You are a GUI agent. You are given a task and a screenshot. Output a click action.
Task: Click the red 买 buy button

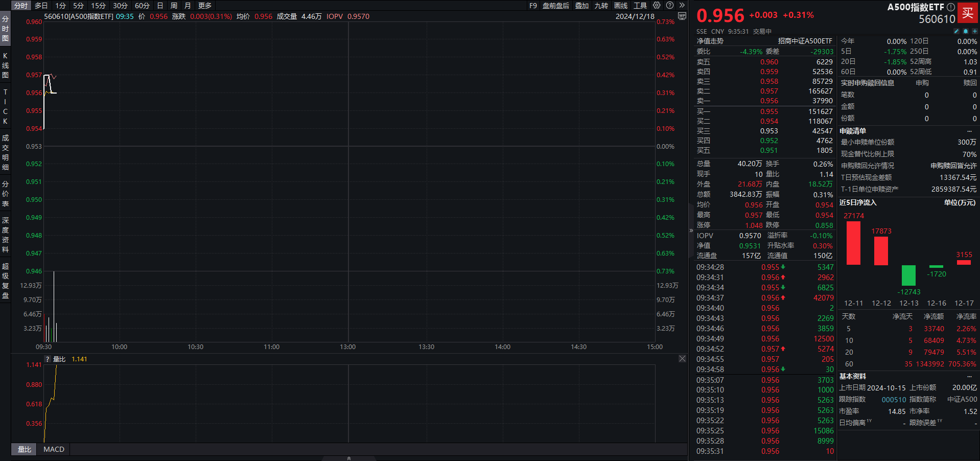(x=967, y=13)
